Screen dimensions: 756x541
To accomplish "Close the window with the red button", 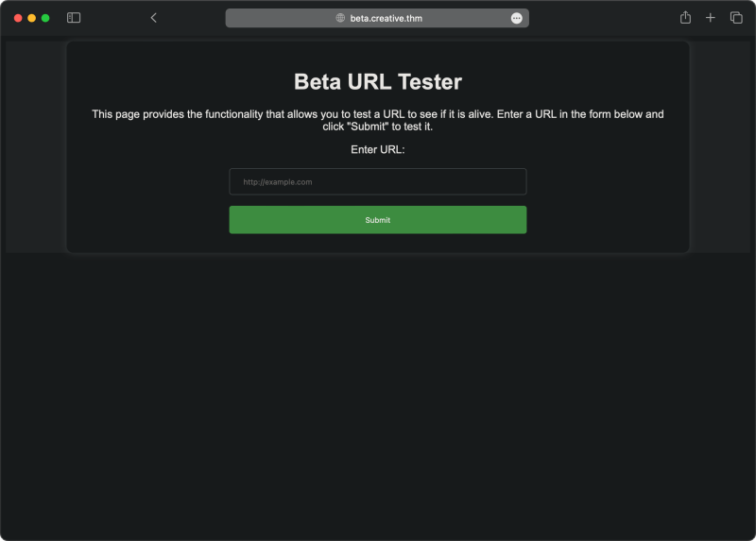I will [18, 18].
